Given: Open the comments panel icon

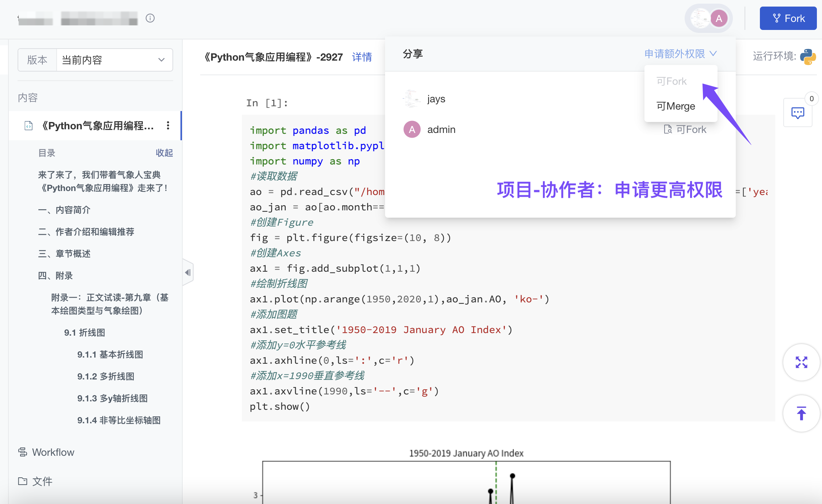Looking at the screenshot, I should pyautogui.click(x=798, y=113).
